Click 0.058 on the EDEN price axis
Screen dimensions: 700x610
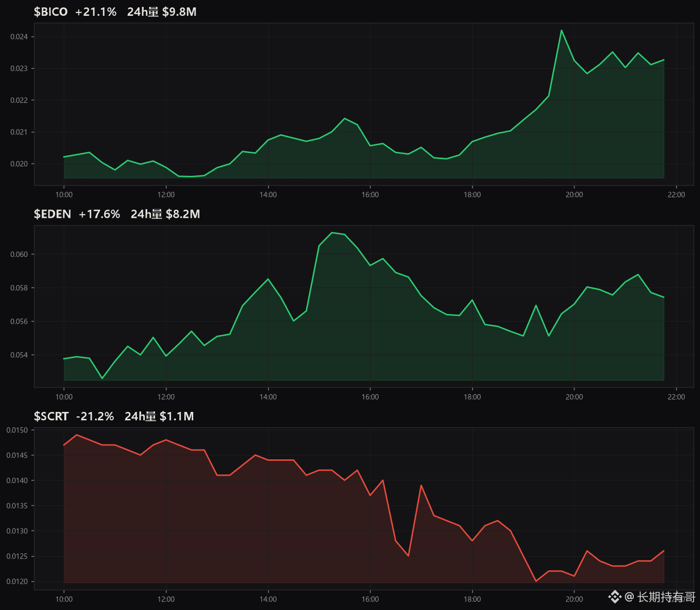19,288
